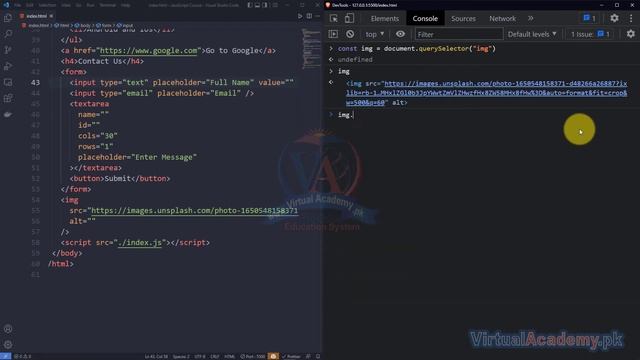The image size is (640, 360).
Task: Open the DevTools three-dot customize menu
Action: 631,18
